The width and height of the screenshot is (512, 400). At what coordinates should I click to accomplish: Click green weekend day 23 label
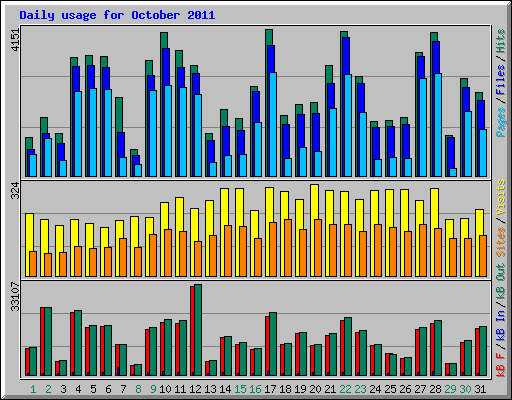tap(360, 389)
